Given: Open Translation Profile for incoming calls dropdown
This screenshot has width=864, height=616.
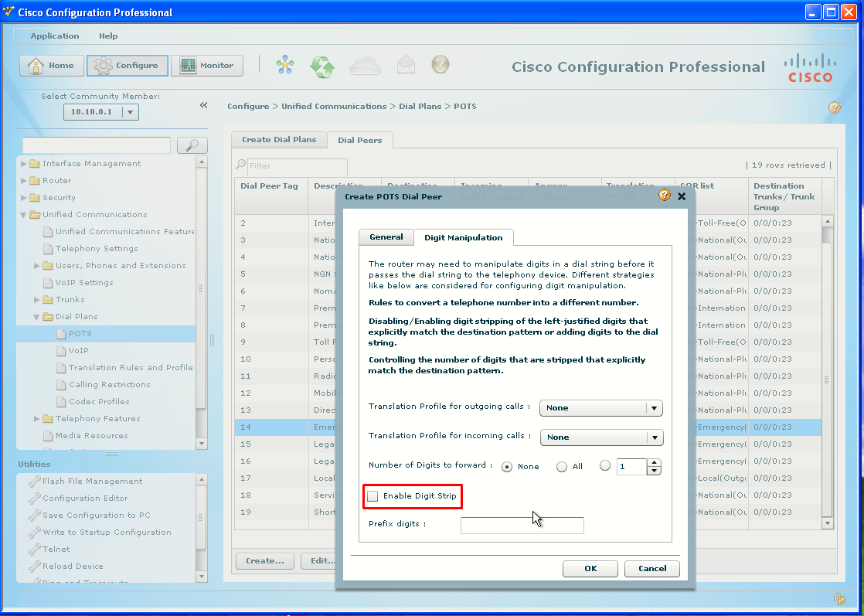Looking at the screenshot, I should [602, 437].
